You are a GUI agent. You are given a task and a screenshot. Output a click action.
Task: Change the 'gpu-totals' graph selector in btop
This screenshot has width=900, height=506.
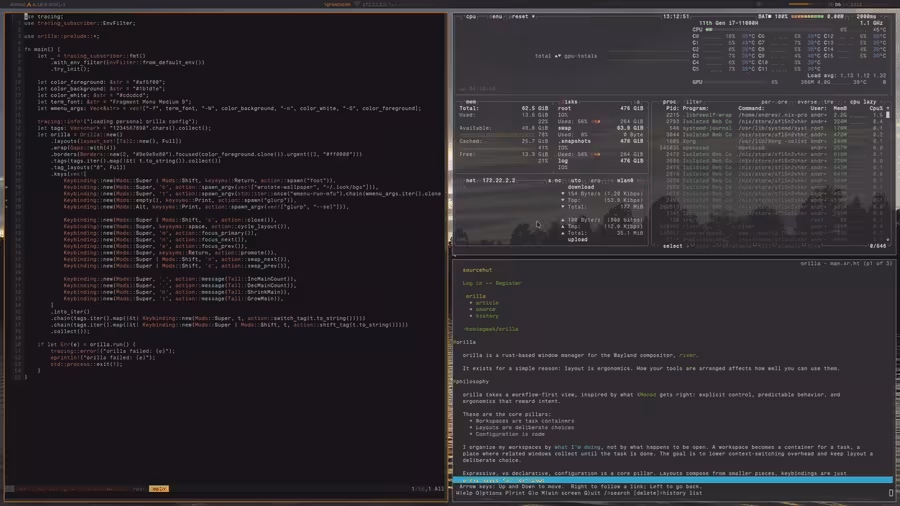coord(580,56)
